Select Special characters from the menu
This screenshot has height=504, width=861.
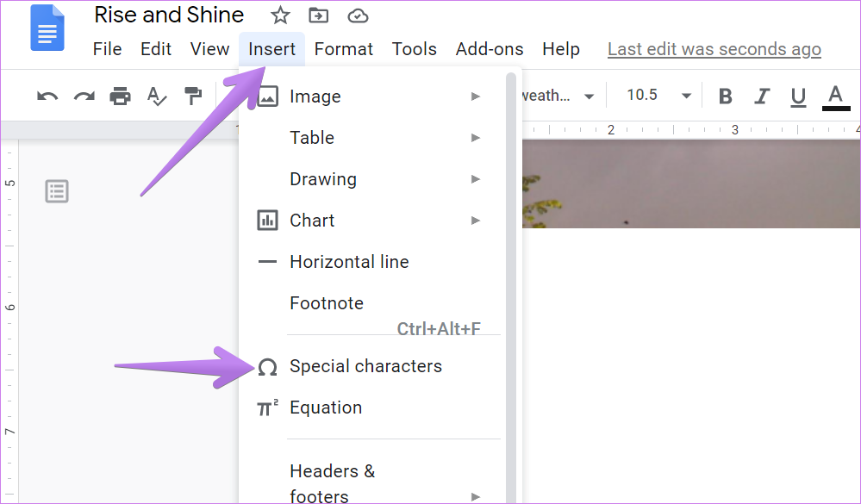coord(365,365)
